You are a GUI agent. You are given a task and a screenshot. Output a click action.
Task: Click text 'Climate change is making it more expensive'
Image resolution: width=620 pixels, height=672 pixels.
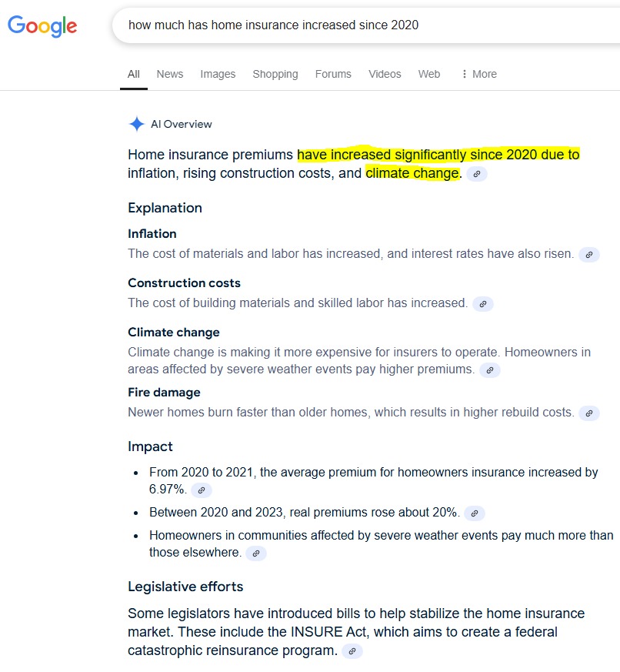[250, 352]
